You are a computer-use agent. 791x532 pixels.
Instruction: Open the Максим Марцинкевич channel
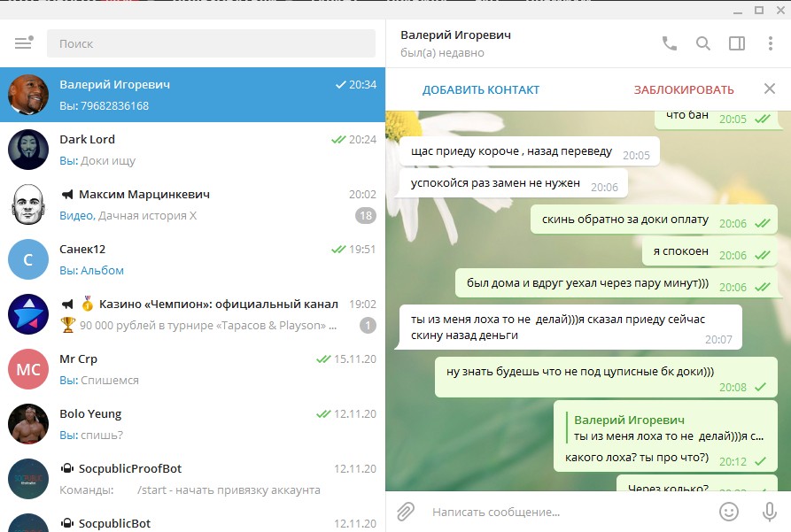pos(193,204)
